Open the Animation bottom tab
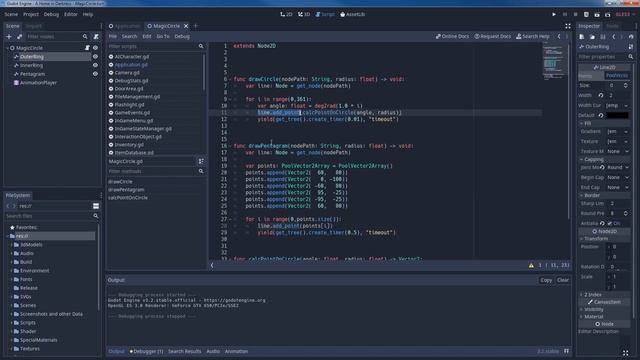Viewport: 640px width, 360px height. point(236,351)
